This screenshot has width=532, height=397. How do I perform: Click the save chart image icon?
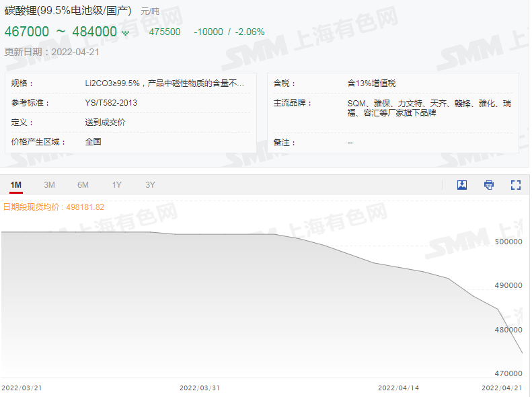point(462,185)
